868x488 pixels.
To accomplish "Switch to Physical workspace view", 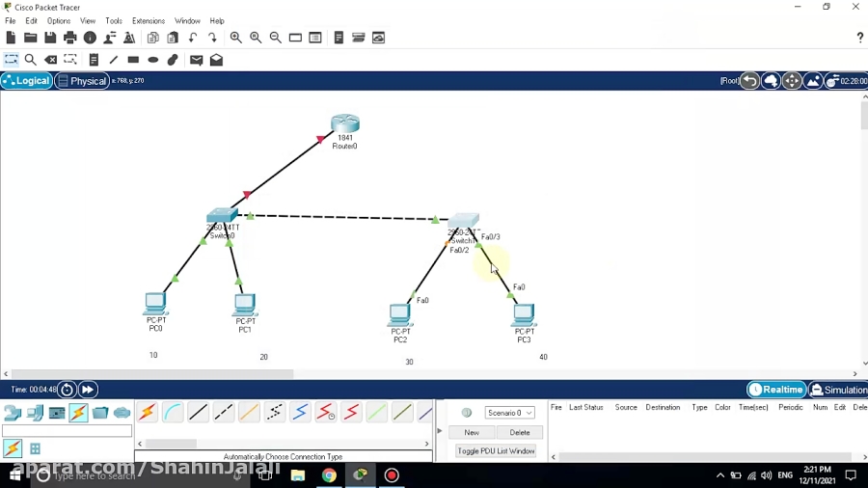I will click(x=81, y=81).
